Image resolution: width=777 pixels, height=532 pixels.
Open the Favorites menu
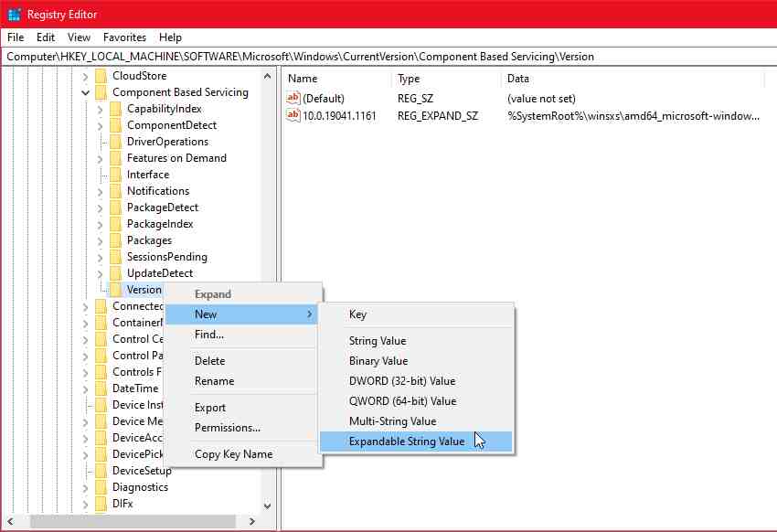pos(124,37)
